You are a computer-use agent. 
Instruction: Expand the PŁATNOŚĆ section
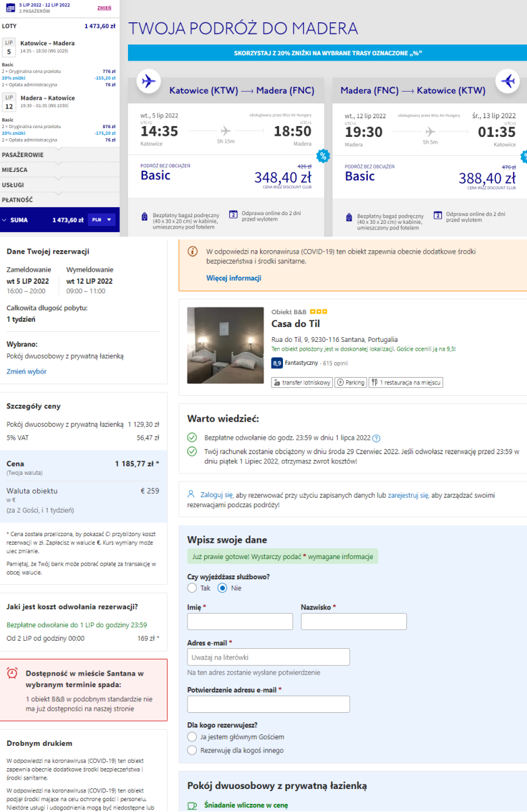point(60,200)
